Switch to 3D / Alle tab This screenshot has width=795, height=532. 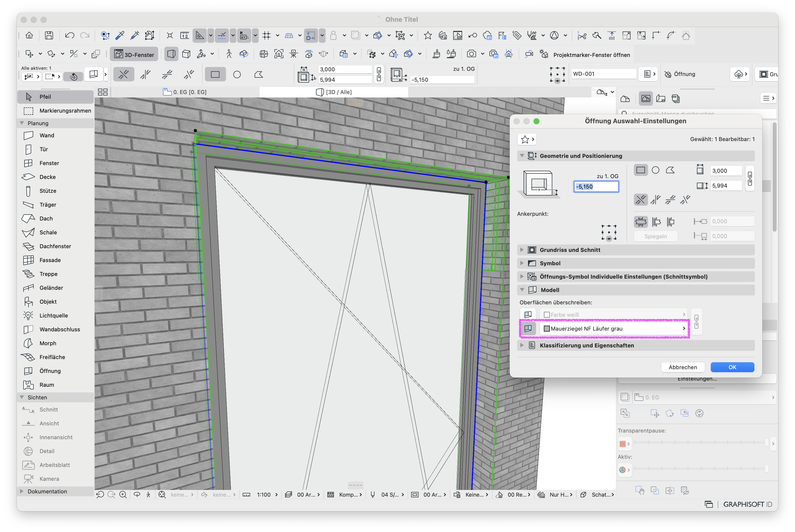point(334,92)
